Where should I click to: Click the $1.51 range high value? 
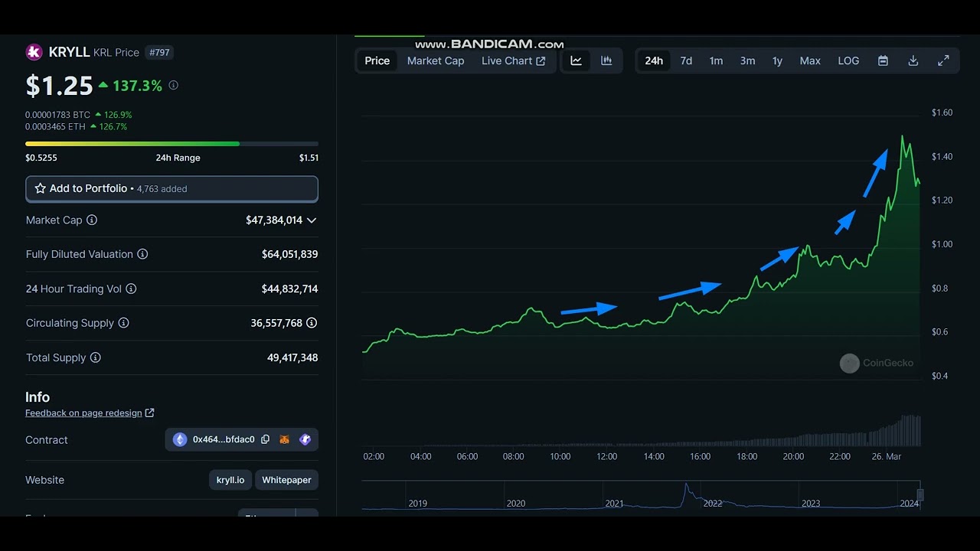click(309, 158)
